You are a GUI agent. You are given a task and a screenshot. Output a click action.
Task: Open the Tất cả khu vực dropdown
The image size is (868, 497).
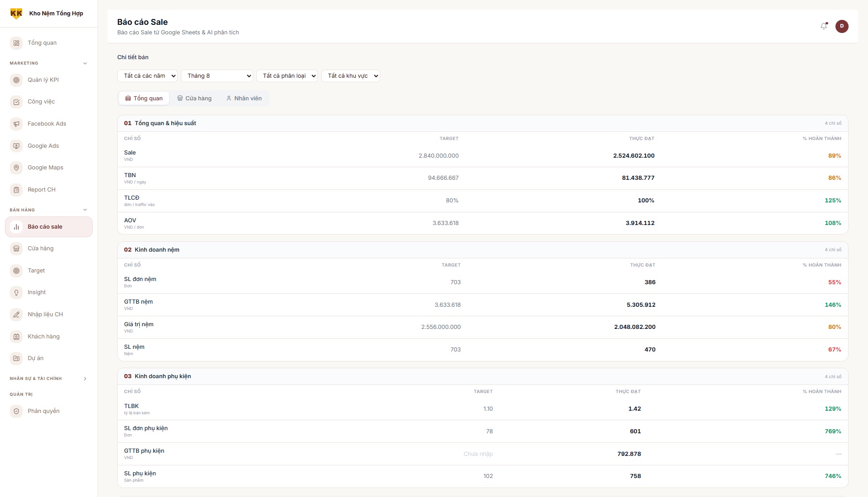click(x=351, y=76)
